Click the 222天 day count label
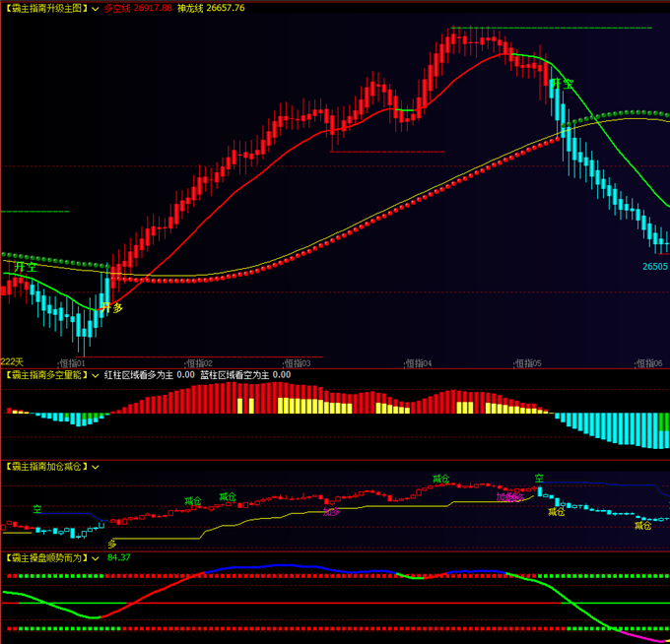The height and width of the screenshot is (644, 670). tap(13, 361)
